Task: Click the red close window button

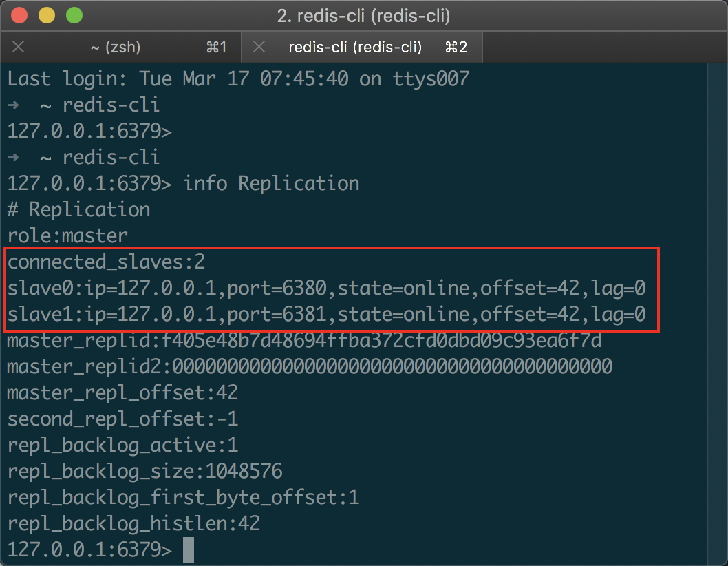Action: pyautogui.click(x=19, y=15)
